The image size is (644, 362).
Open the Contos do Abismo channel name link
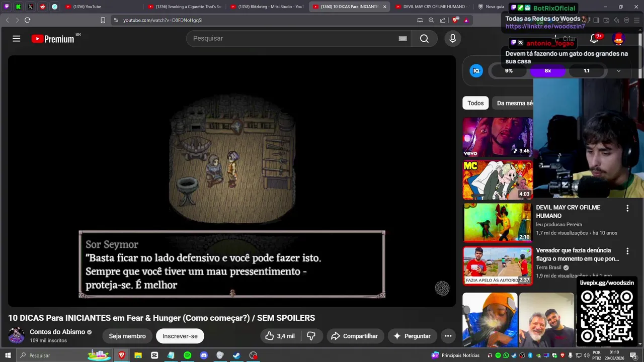click(57, 332)
